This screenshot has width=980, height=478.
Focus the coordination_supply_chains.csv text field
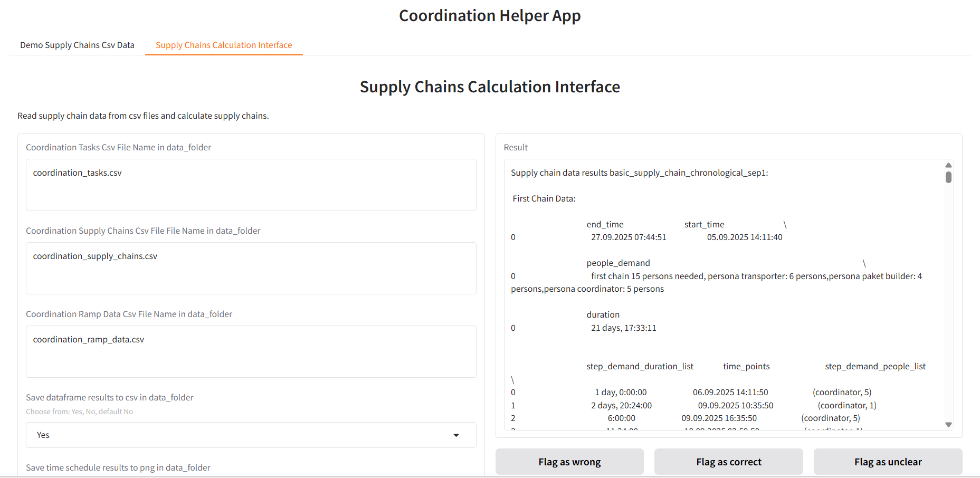coord(251,268)
